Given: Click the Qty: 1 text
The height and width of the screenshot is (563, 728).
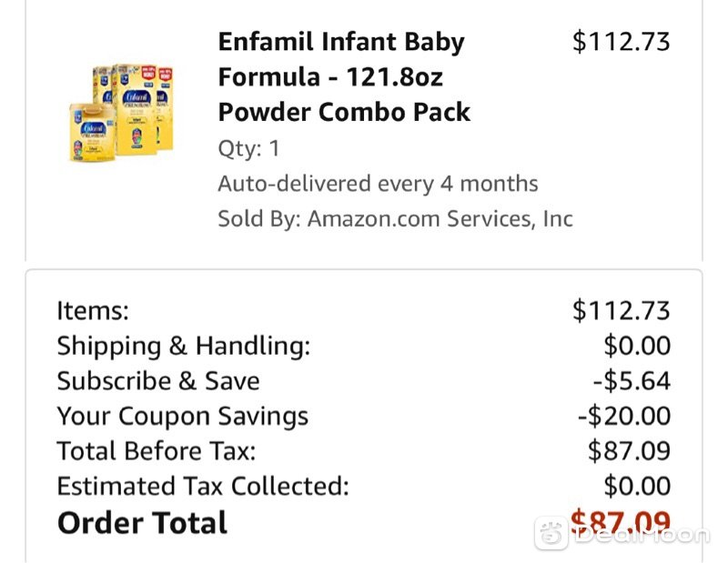Looking at the screenshot, I should pos(248,149).
